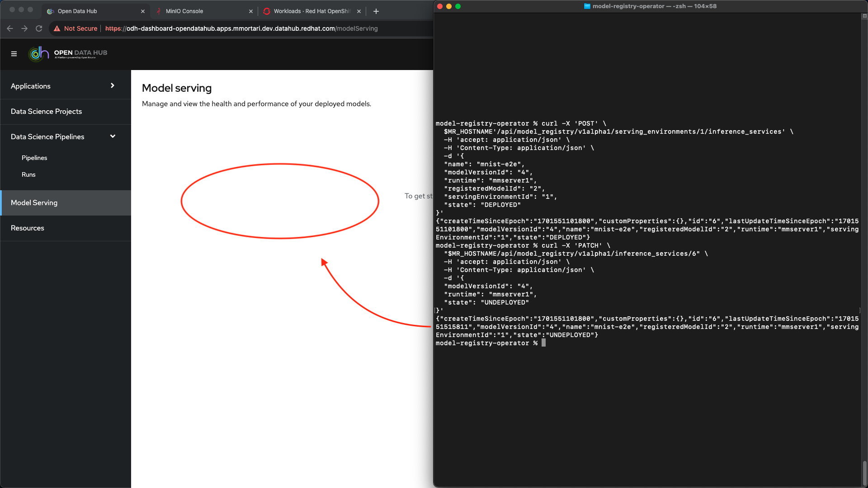Screen dimensions: 868x488
Task: Open the Runs sidebar item
Action: [28, 174]
